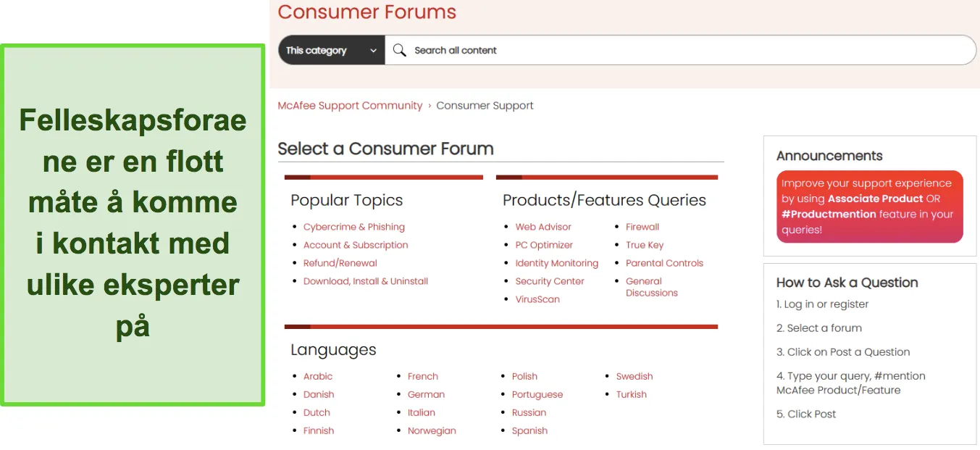Open the This category dropdown

[x=331, y=50]
